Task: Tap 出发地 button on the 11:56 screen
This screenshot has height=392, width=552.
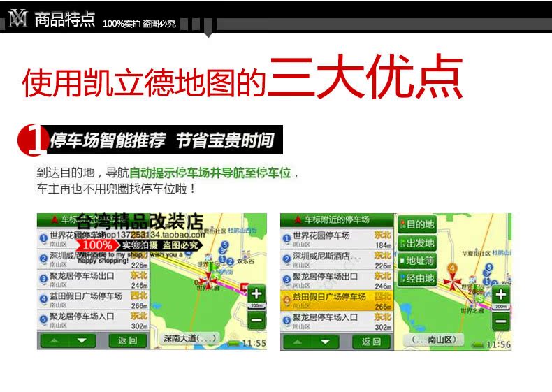Action: tap(417, 243)
